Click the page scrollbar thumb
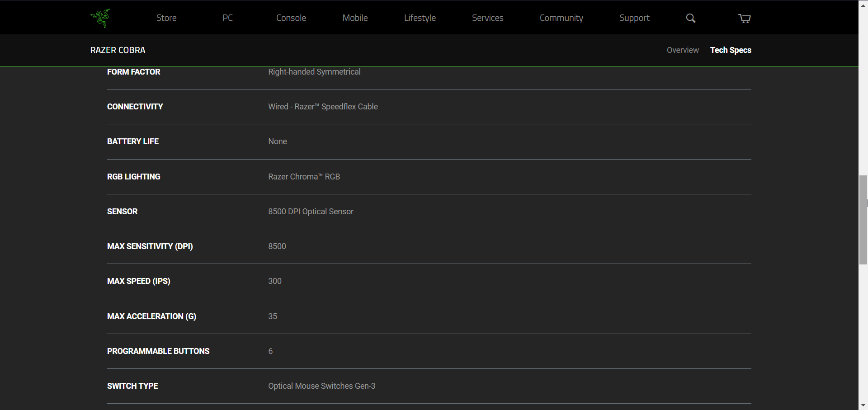Viewport: 868px width, 410px height. [x=863, y=220]
